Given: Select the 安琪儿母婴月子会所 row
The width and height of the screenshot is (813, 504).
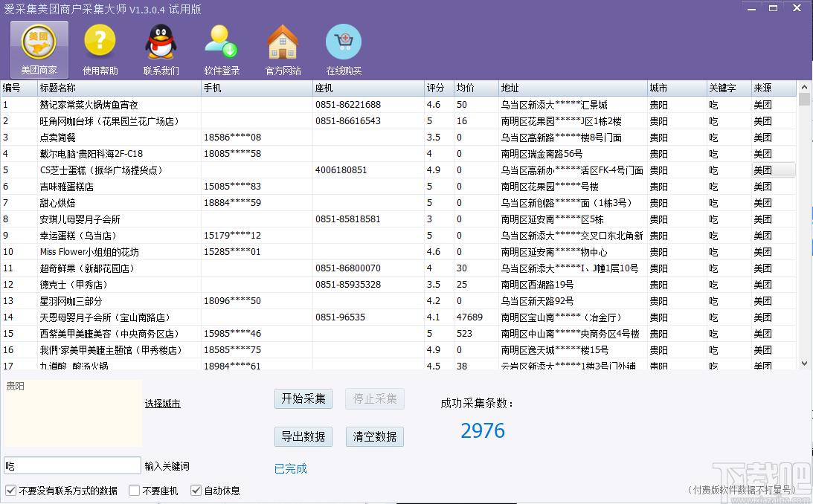Looking at the screenshot, I should 398,219.
